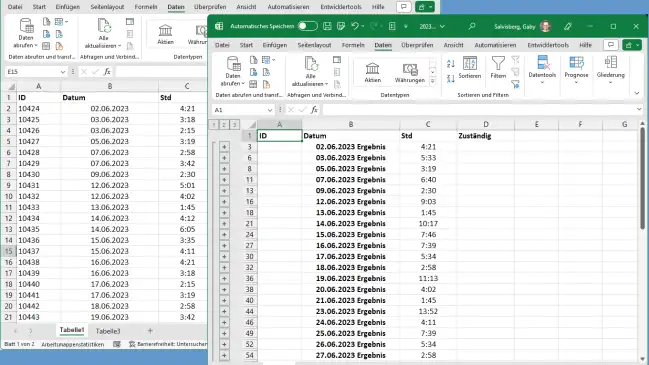Open the Seitenlayout tab in front window
The image size is (649, 365).
[x=314, y=45]
